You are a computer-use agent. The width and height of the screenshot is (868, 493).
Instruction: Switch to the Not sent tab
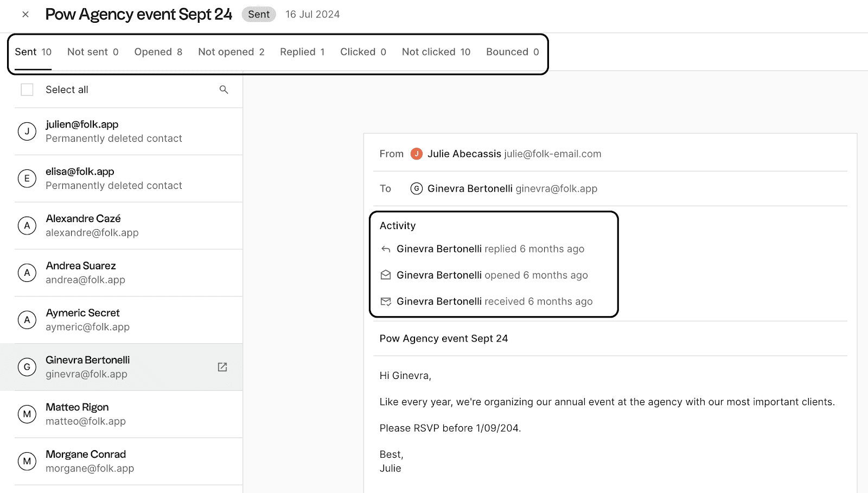coord(93,52)
